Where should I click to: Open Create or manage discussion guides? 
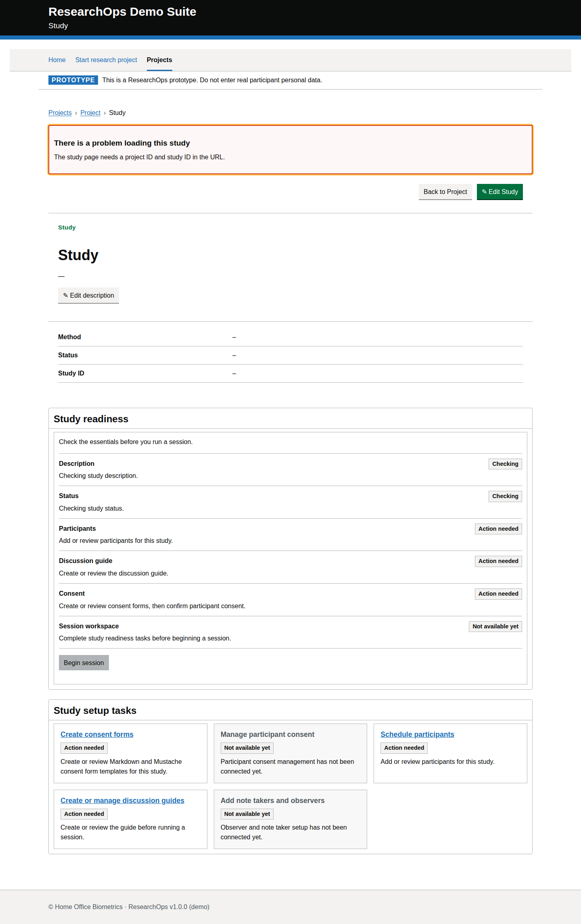[x=122, y=801]
